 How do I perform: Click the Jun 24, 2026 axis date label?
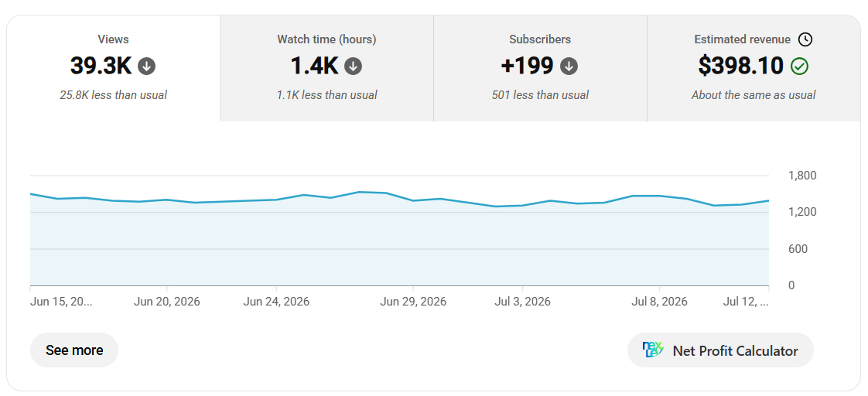(x=276, y=302)
